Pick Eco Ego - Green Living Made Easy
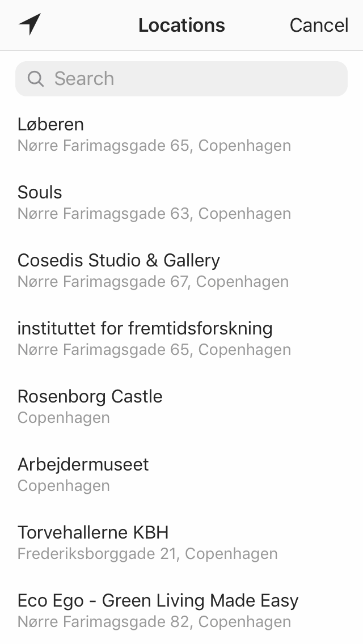This screenshot has width=363, height=644. point(158,601)
